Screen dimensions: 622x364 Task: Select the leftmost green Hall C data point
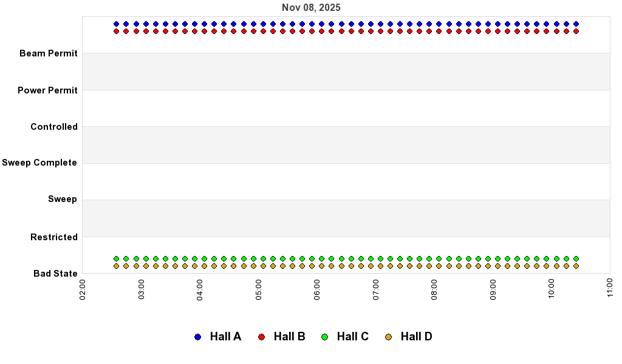pyautogui.click(x=117, y=258)
